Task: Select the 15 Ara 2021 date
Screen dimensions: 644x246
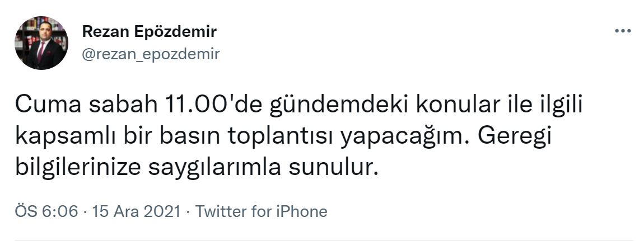Action: point(137,211)
